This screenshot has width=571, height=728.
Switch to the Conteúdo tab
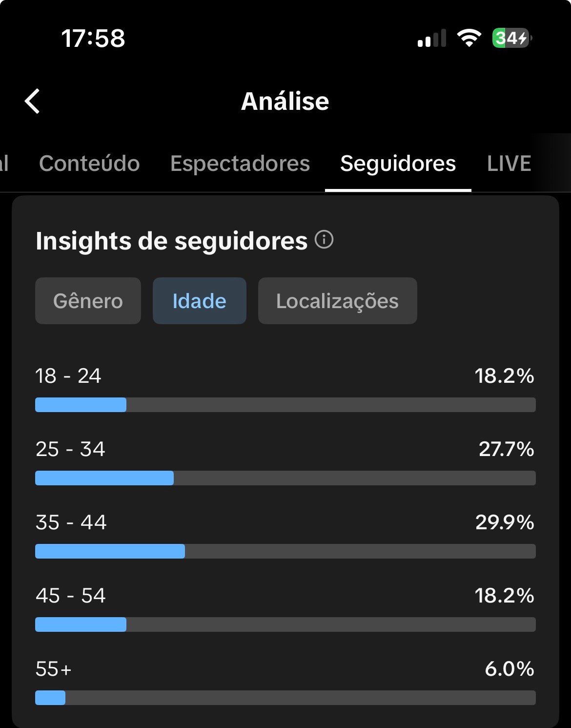point(89,164)
